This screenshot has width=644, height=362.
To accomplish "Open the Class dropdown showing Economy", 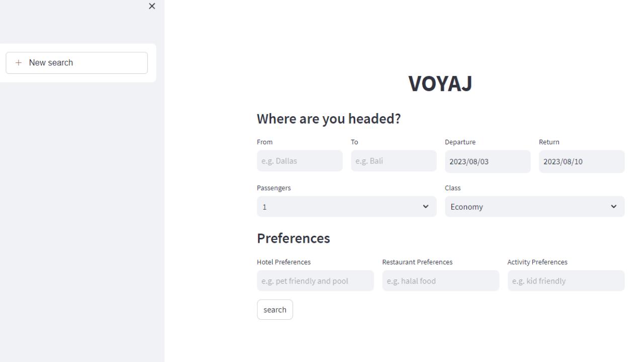I will (x=528, y=207).
